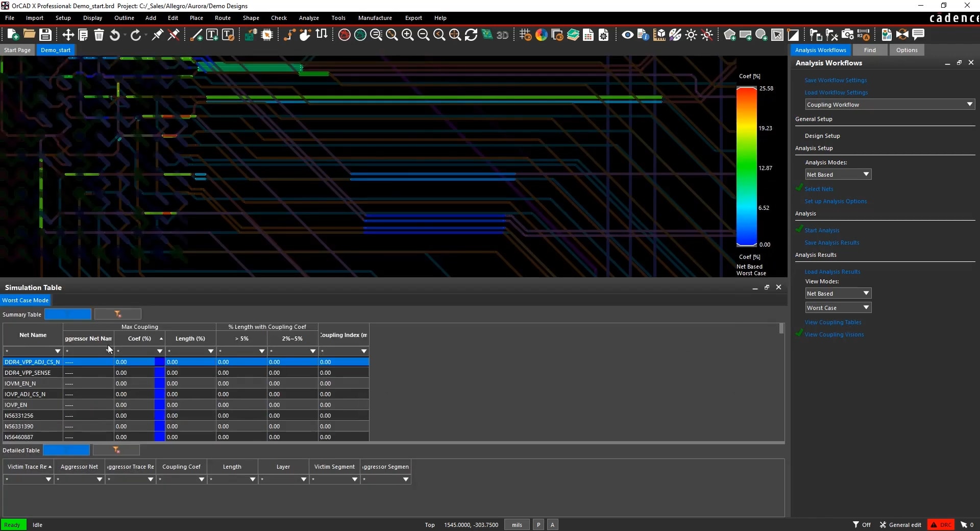Select the Add Connect line tool
980x531 pixels.
click(196, 35)
